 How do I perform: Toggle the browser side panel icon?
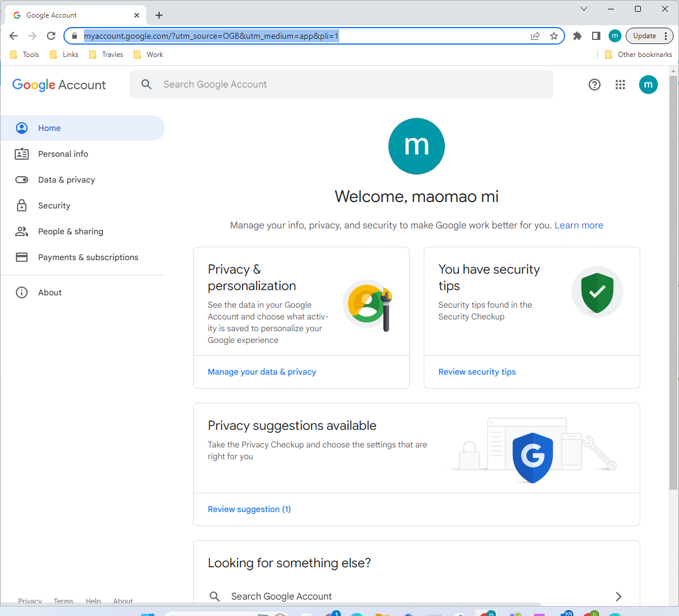pyautogui.click(x=596, y=36)
